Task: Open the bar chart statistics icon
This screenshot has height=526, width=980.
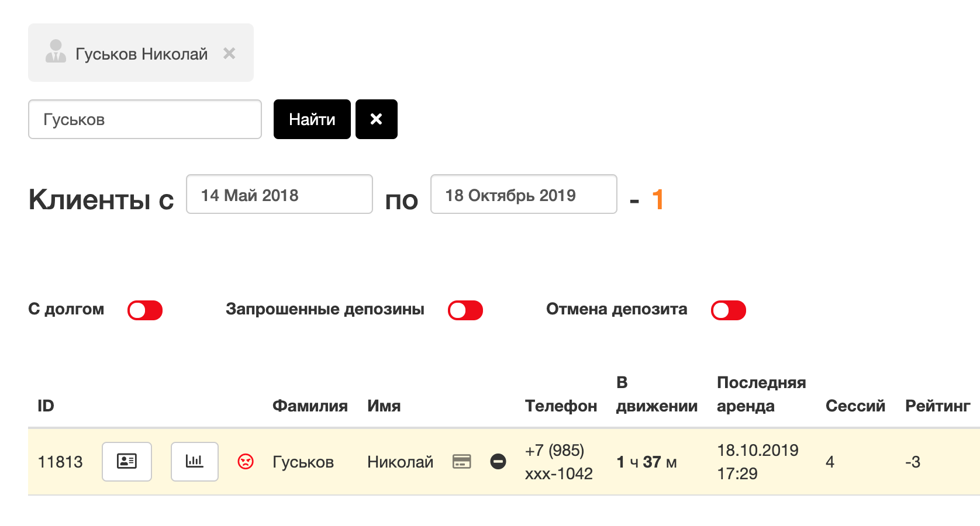Action: tap(195, 462)
